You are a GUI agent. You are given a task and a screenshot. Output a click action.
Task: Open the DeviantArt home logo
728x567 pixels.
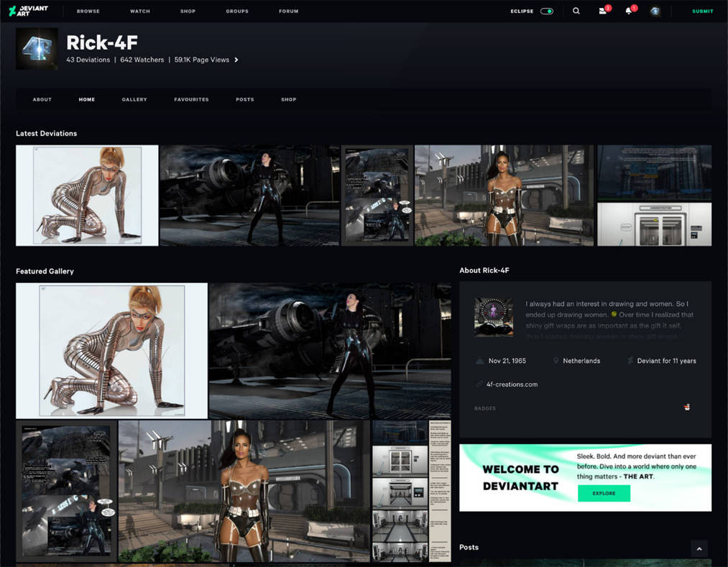point(28,11)
